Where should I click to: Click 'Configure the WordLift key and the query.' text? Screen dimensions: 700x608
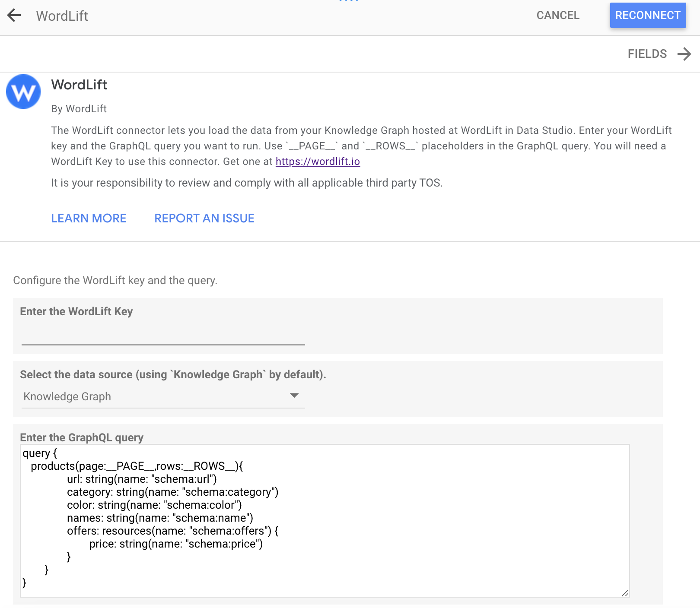[115, 281]
